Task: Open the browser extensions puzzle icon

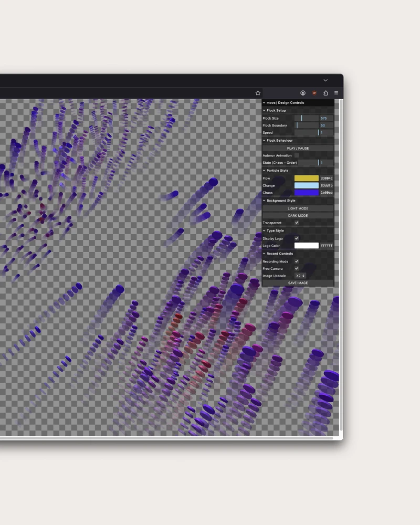Action: (x=325, y=93)
